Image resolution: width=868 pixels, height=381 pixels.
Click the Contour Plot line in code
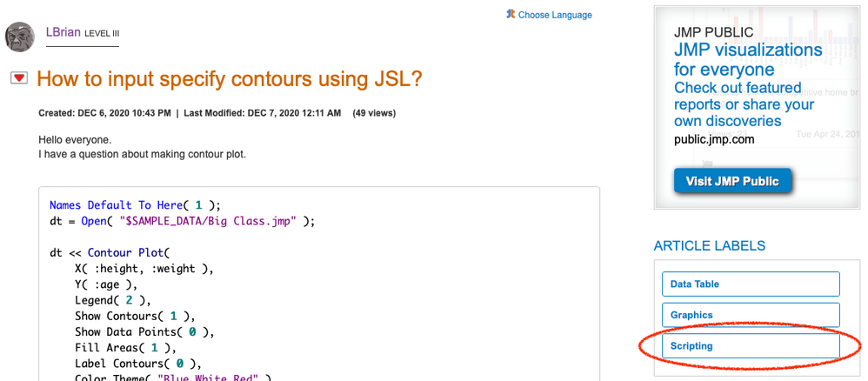pyautogui.click(x=111, y=253)
